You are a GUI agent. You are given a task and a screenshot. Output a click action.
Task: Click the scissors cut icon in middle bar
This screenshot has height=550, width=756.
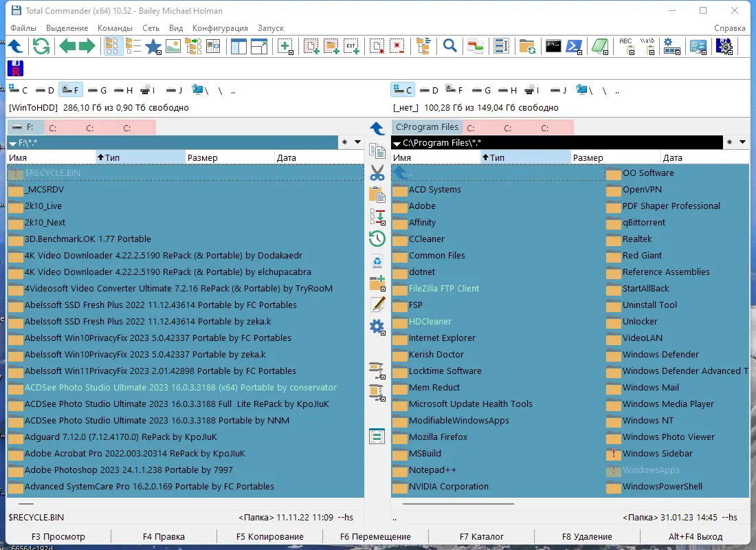(x=377, y=173)
